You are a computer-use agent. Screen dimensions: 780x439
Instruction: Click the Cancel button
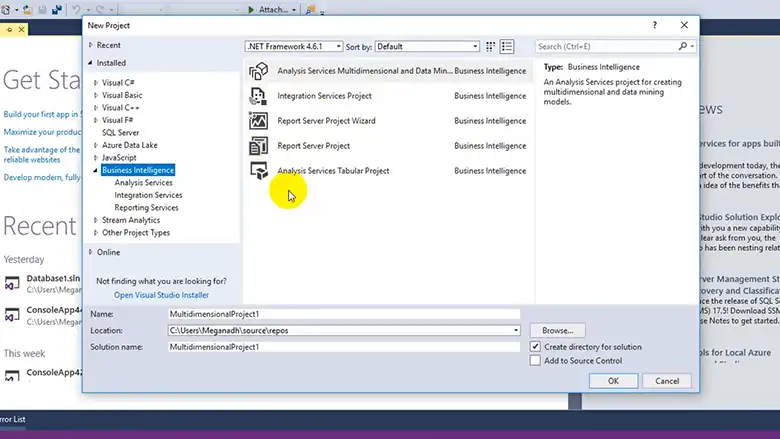(x=667, y=381)
